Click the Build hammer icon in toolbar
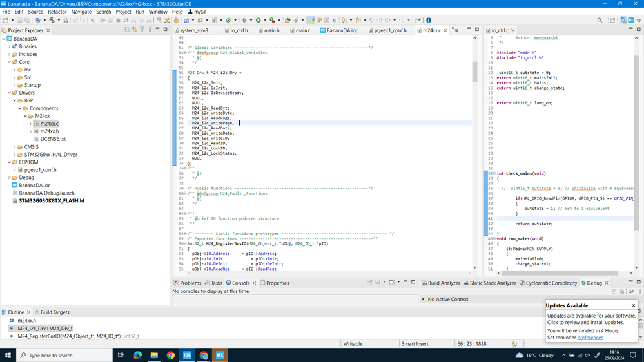 pos(52,20)
